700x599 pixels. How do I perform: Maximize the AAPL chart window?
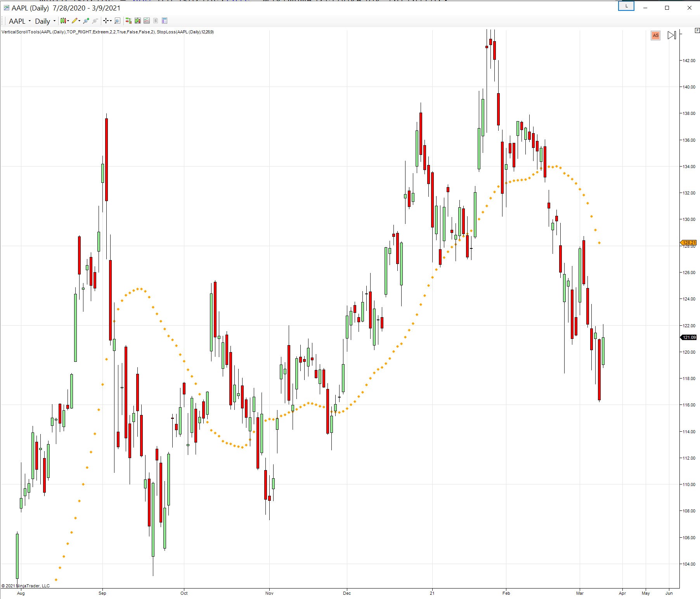click(x=667, y=8)
